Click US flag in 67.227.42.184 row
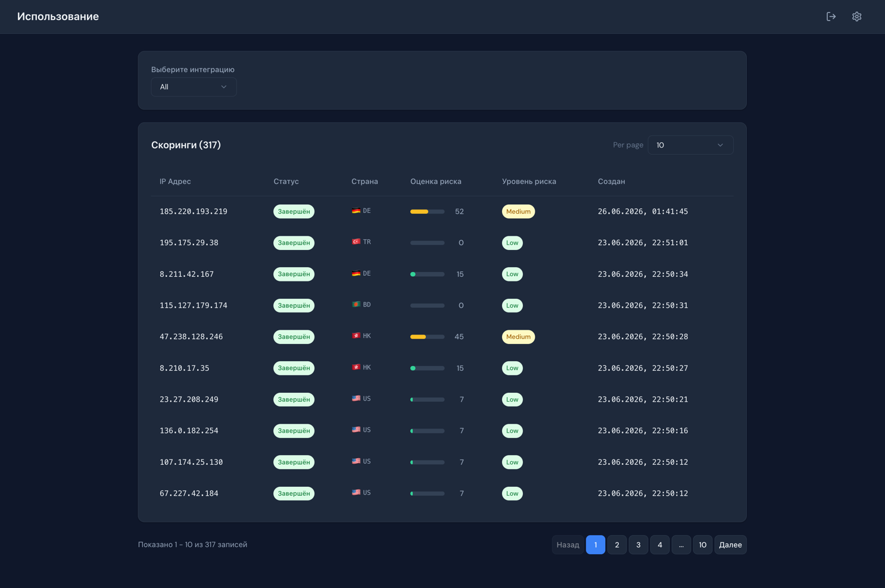Viewport: 885px width, 588px height. (x=356, y=492)
